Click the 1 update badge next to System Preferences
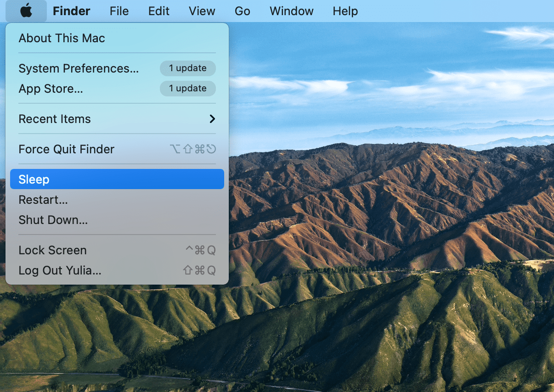554x392 pixels. click(x=187, y=68)
